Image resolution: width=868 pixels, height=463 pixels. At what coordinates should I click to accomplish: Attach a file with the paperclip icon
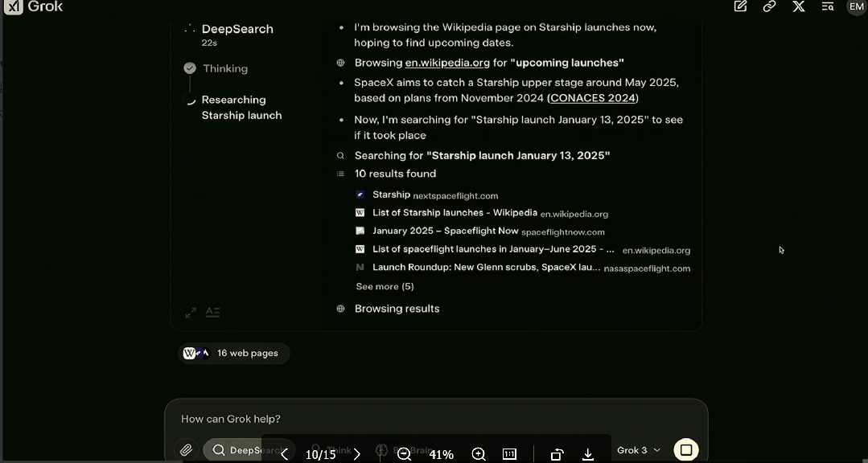click(186, 449)
